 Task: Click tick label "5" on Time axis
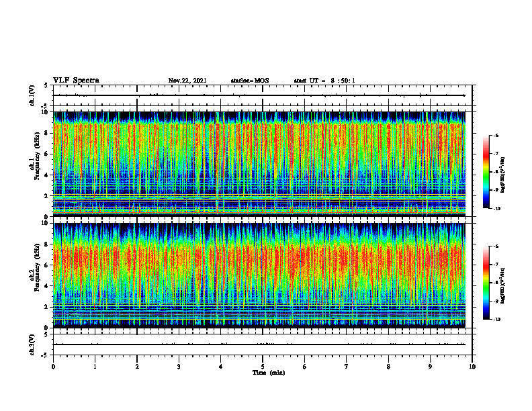point(263,367)
